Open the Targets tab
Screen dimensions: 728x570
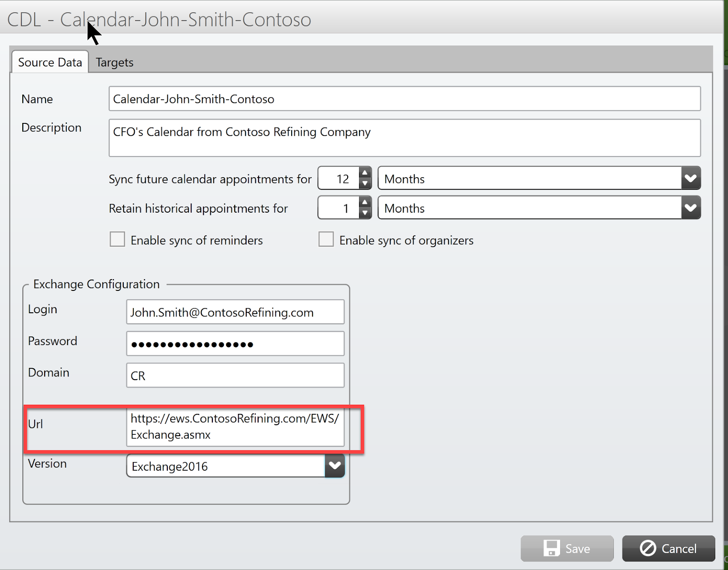click(115, 62)
